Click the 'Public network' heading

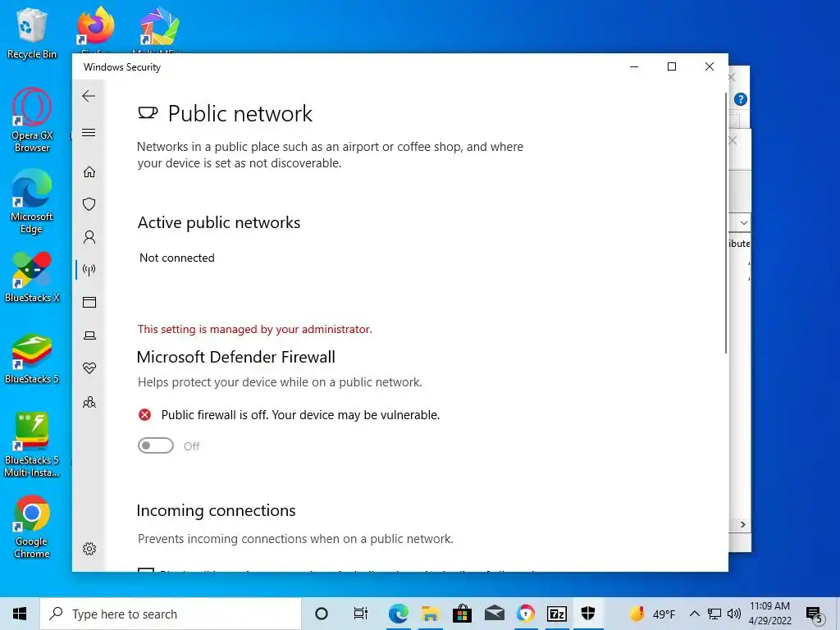(240, 113)
